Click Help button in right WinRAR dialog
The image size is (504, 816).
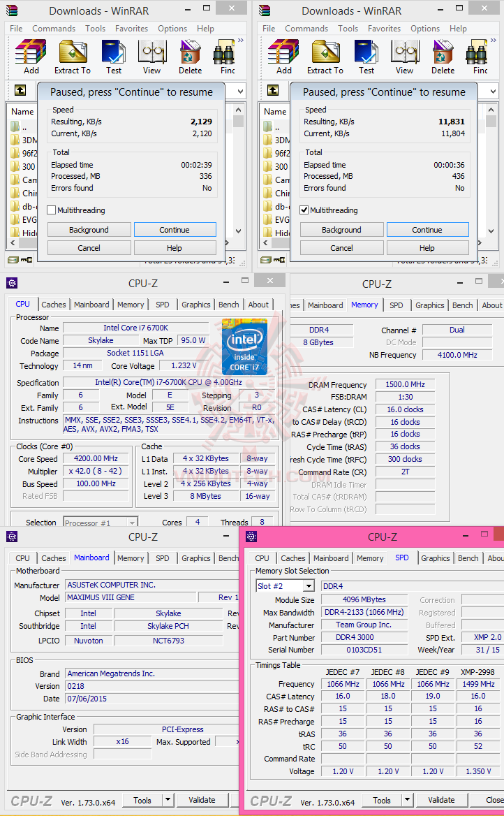(x=427, y=248)
